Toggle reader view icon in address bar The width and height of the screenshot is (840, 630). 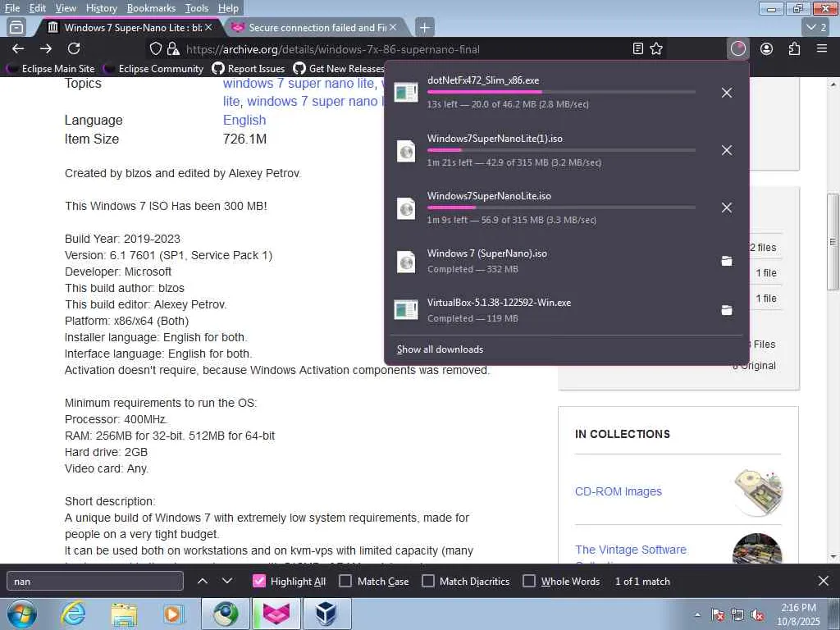coord(637,48)
